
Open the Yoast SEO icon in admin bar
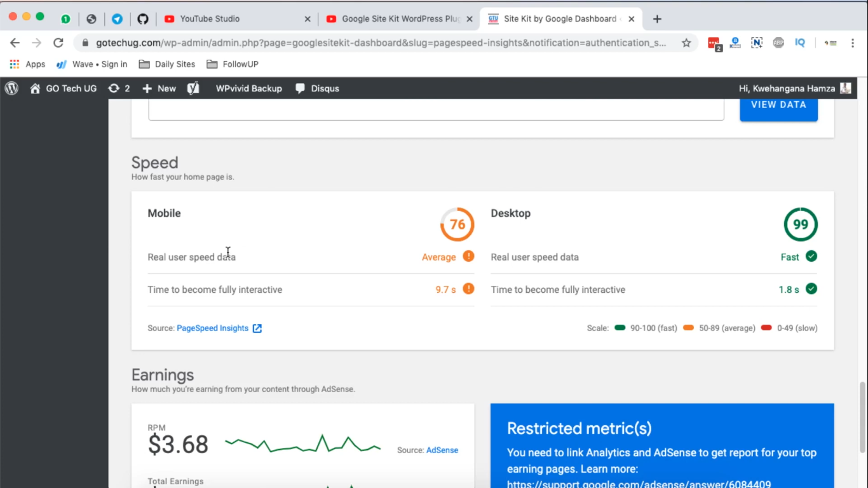[x=193, y=88]
